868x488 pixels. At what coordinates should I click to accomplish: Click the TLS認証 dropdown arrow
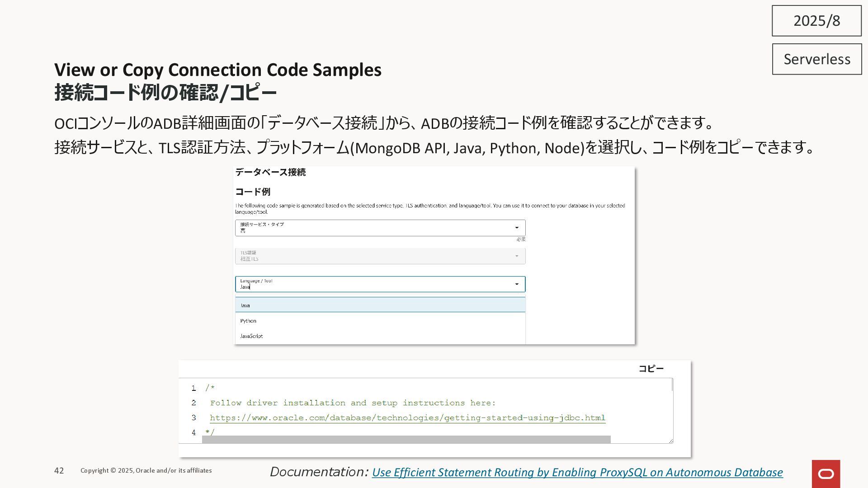click(517, 256)
